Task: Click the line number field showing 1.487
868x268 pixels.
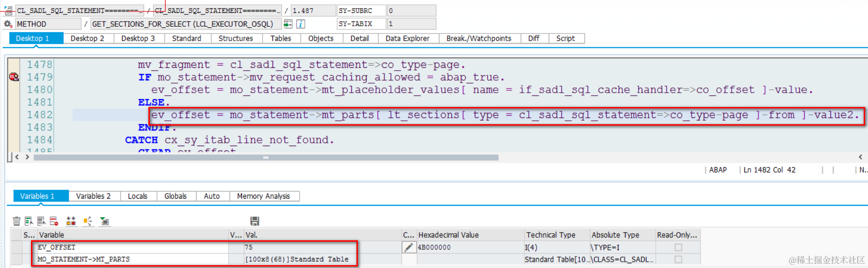Action: point(313,11)
